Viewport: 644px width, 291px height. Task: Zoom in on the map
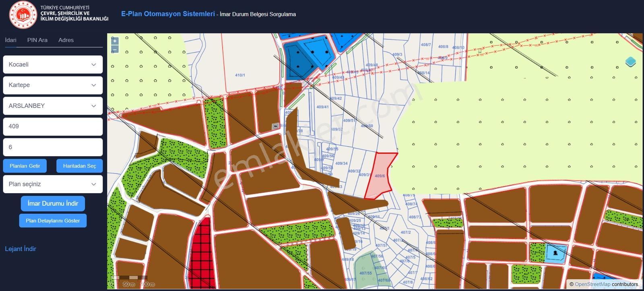(115, 41)
